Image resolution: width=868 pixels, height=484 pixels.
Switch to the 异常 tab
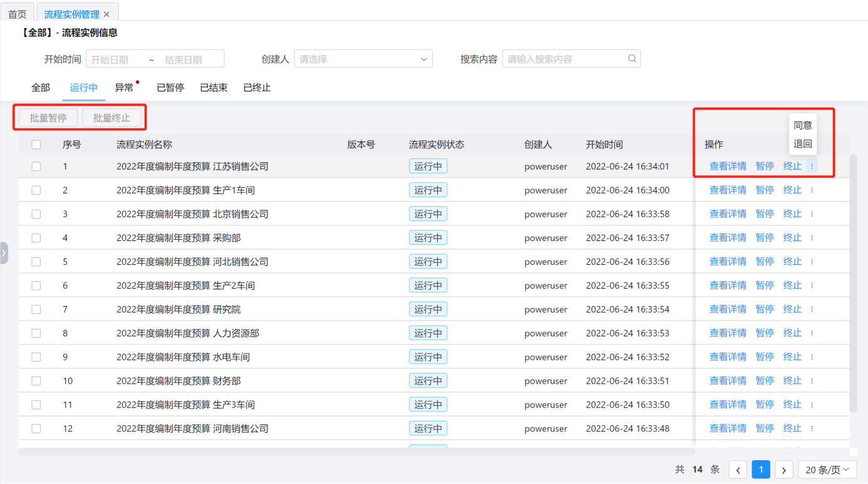click(124, 88)
